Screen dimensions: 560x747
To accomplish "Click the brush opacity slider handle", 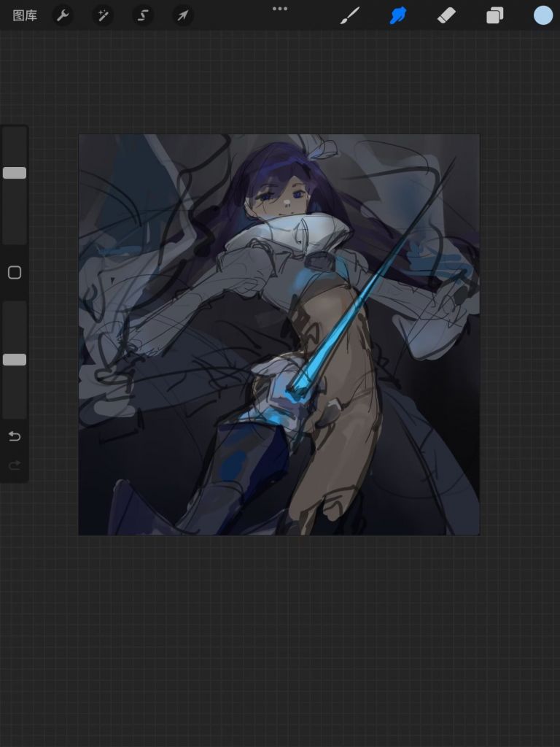I will click(15, 360).
